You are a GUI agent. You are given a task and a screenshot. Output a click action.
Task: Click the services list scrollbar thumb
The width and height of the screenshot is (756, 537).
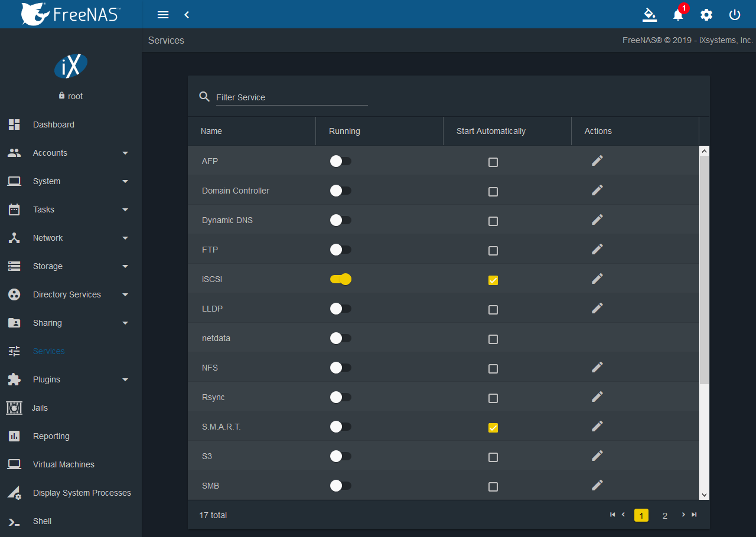(x=704, y=270)
